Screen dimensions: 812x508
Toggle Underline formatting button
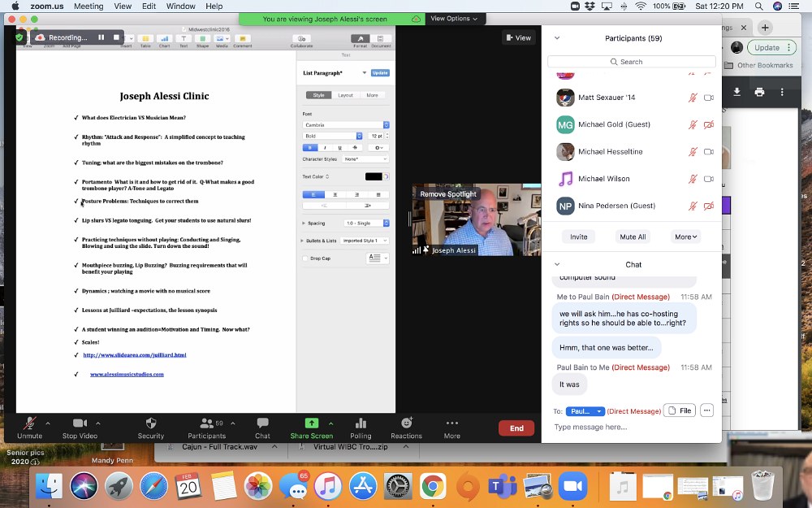(339, 148)
